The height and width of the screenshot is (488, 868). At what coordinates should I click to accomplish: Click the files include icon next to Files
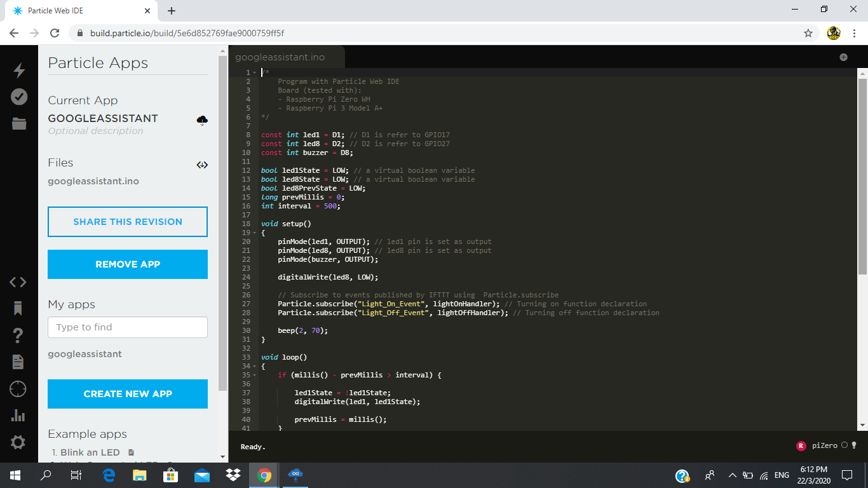click(203, 165)
